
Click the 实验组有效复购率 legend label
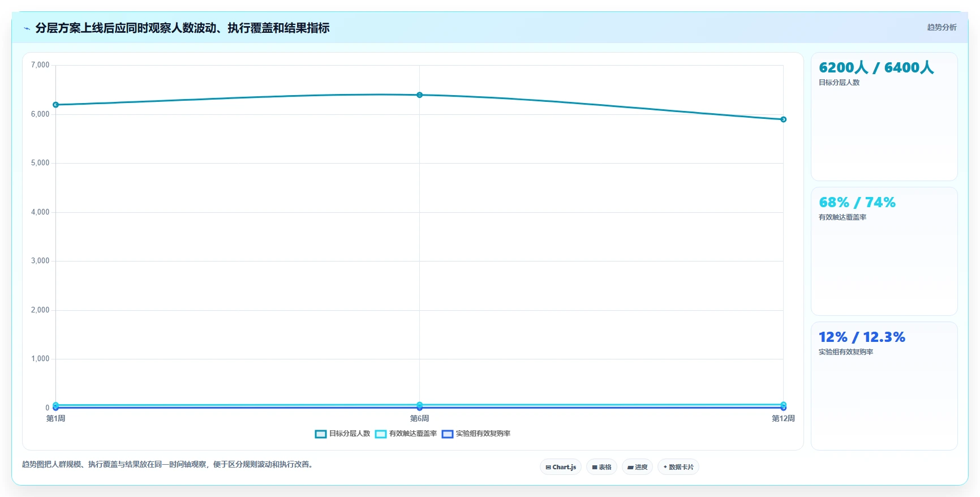point(483,434)
